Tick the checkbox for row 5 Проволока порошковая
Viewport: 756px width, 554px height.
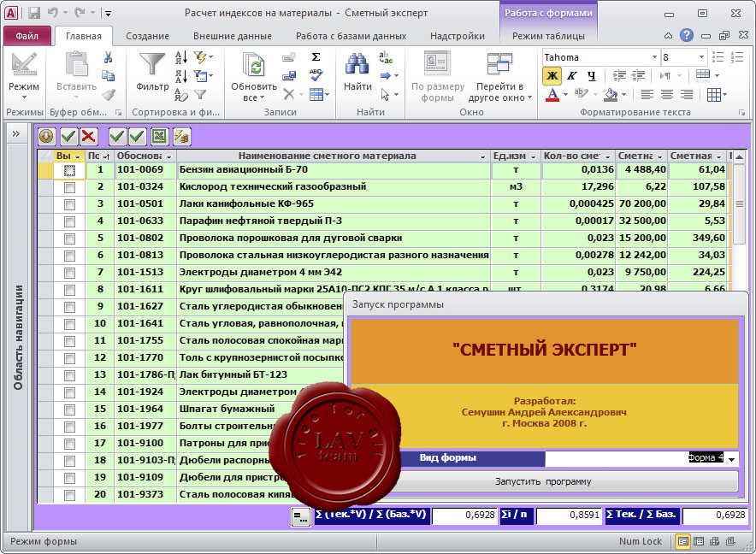click(x=69, y=239)
